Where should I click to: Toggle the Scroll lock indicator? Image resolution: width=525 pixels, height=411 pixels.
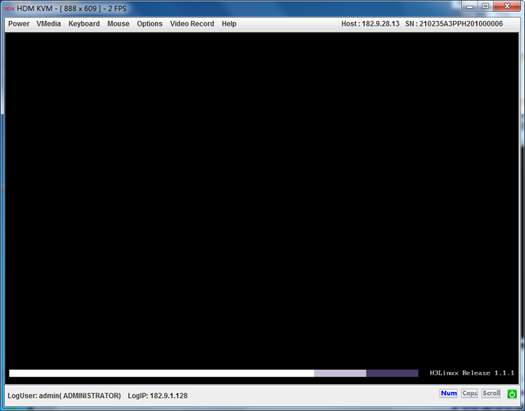[491, 393]
